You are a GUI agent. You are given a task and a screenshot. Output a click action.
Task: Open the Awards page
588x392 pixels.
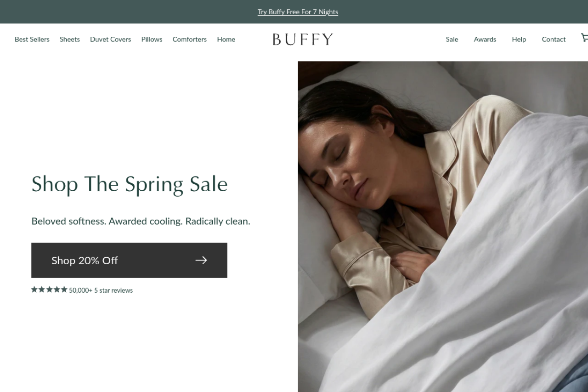pyautogui.click(x=485, y=40)
